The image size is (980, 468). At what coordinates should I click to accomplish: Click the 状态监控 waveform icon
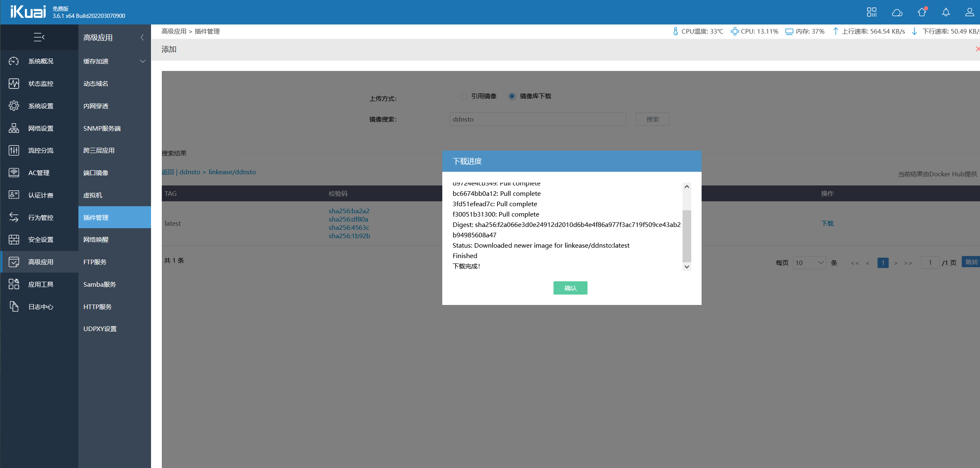pyautogui.click(x=14, y=83)
